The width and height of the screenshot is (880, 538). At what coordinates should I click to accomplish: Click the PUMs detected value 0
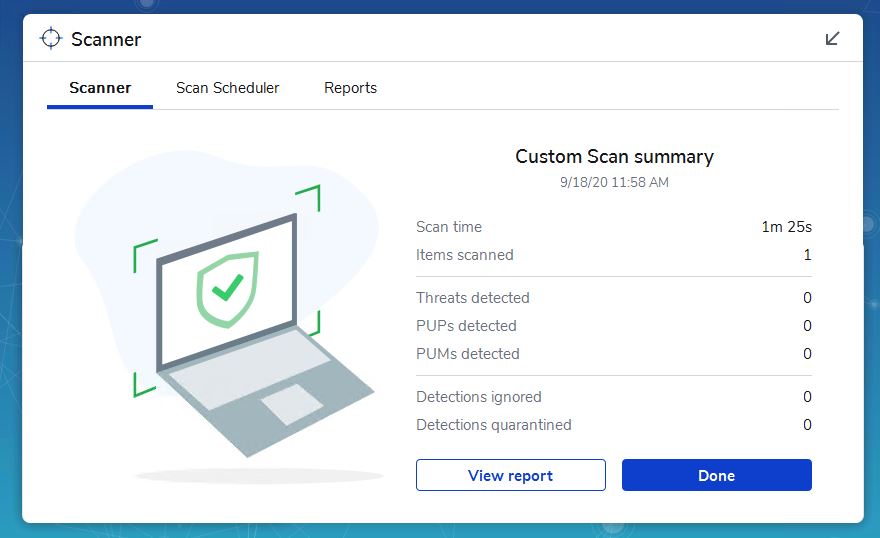(808, 353)
